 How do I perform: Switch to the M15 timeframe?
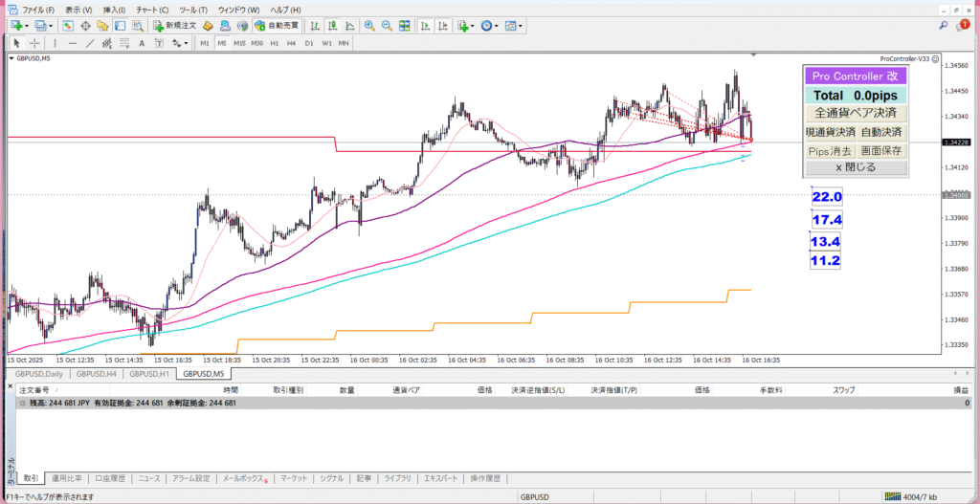tap(239, 43)
